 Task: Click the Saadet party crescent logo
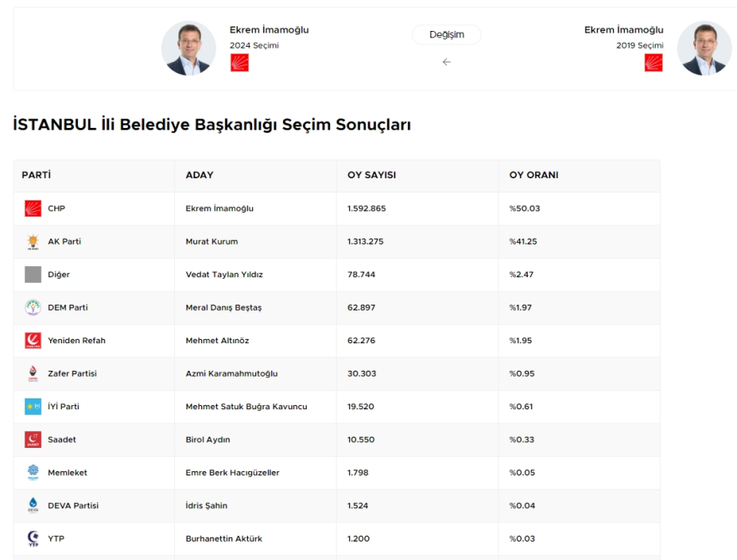(33, 439)
